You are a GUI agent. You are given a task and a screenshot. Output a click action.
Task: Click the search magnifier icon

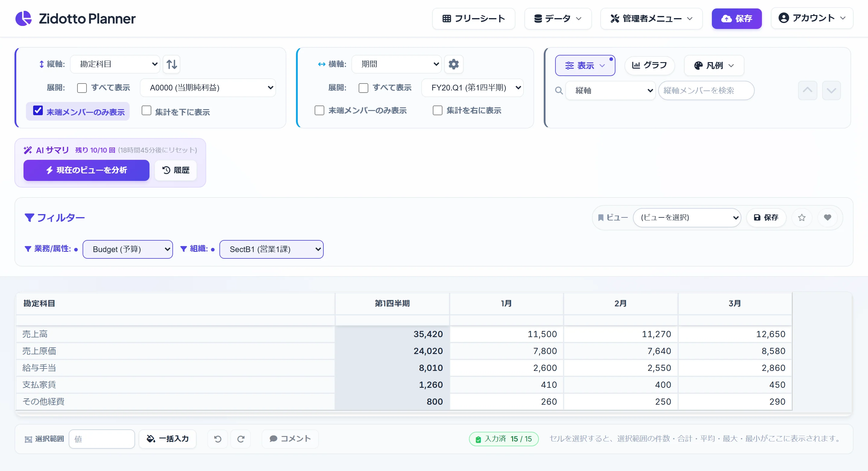coord(559,90)
